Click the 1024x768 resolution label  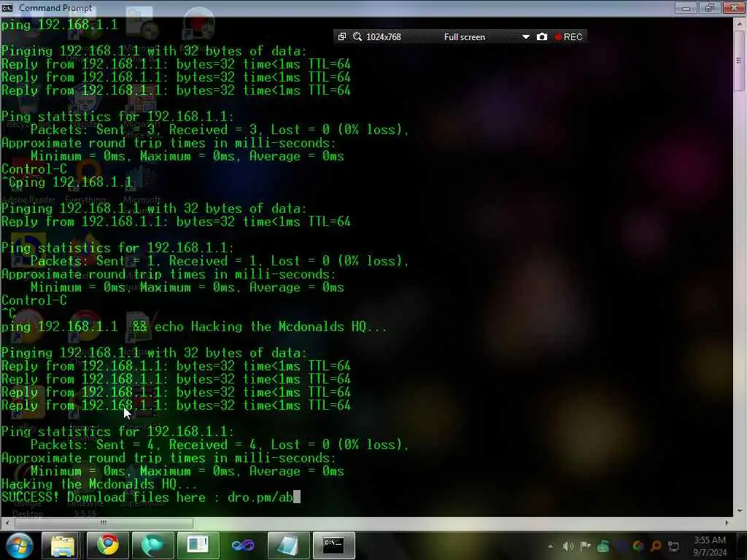pos(384,36)
